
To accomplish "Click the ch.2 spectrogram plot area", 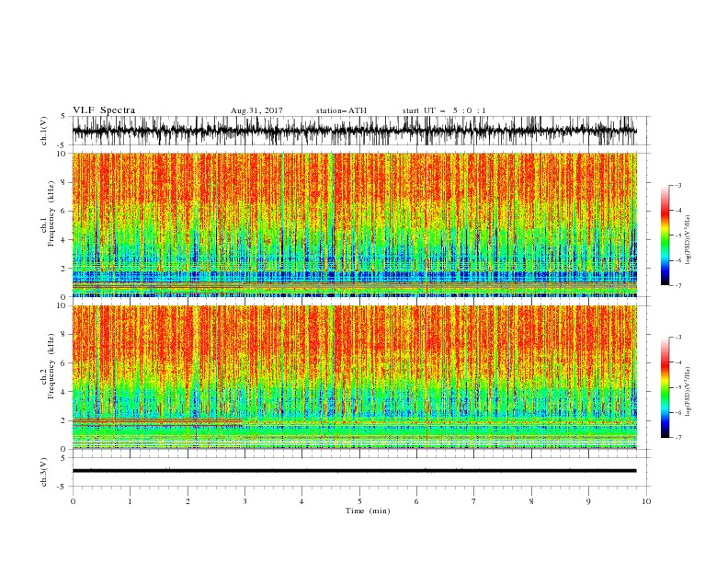I will point(354,377).
